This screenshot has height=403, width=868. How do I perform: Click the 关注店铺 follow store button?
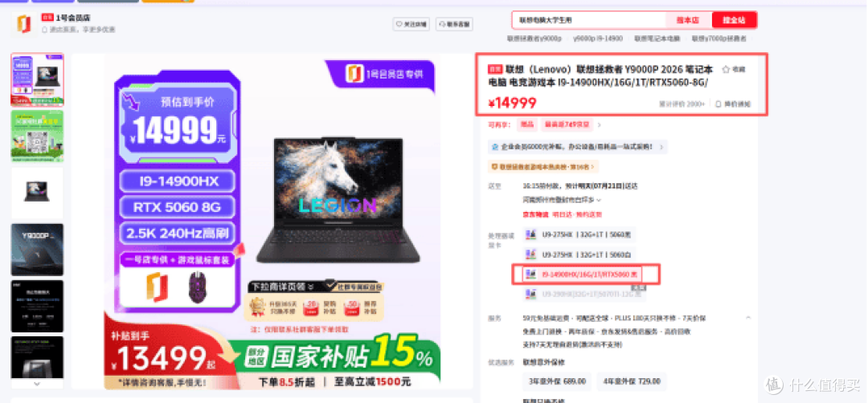pos(411,24)
